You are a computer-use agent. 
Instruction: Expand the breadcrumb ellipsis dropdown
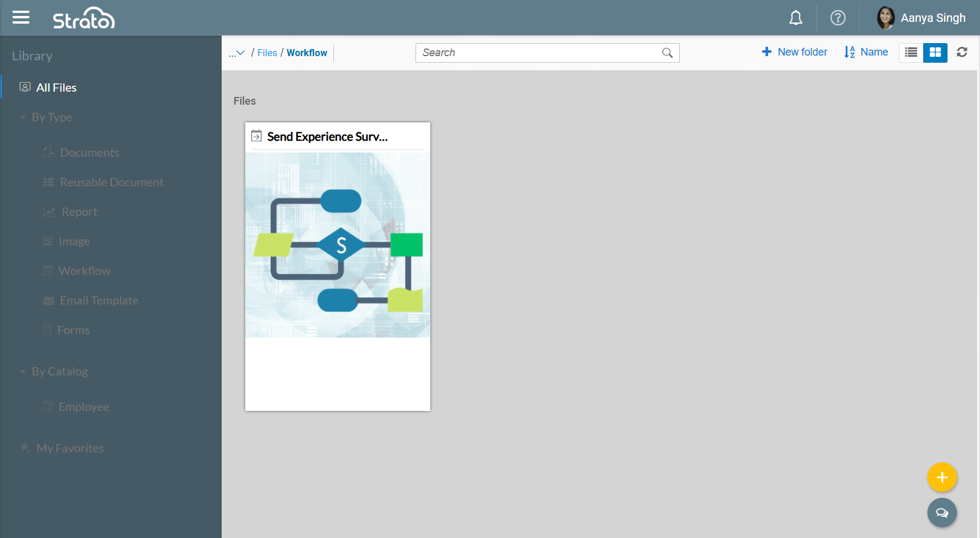click(x=236, y=53)
